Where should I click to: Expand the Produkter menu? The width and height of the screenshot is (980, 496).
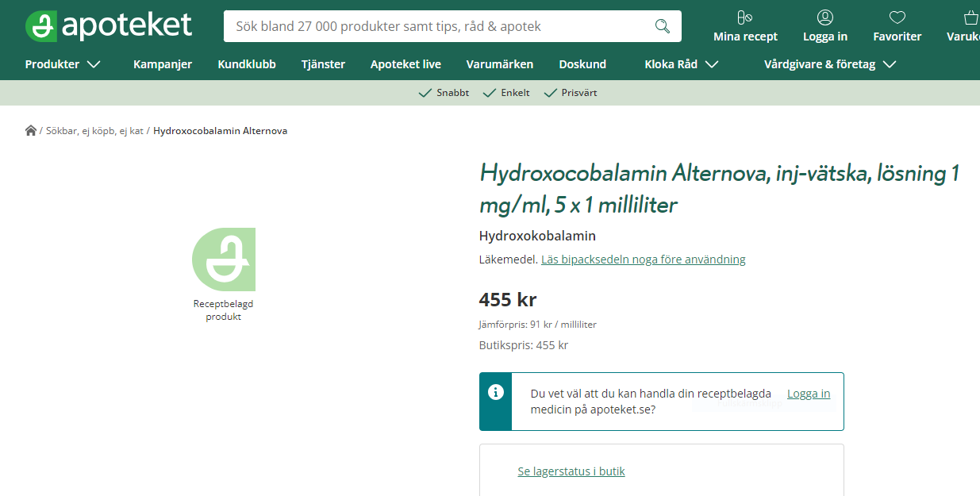click(x=63, y=64)
